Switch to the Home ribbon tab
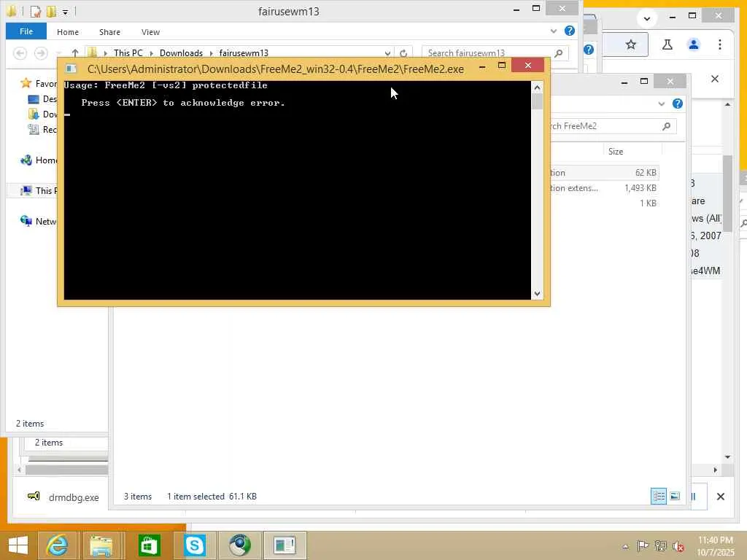 (x=68, y=32)
